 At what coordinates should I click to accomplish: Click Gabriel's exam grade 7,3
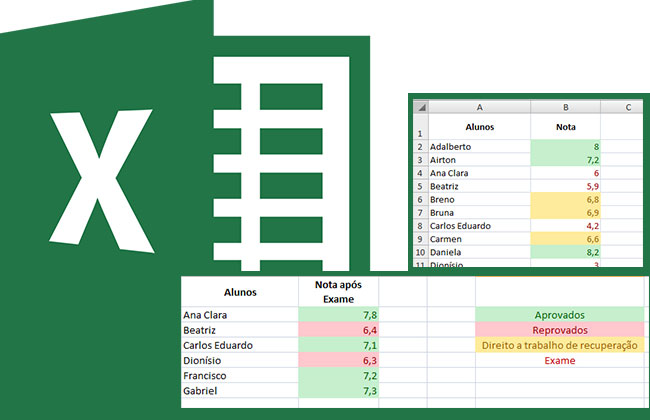338,391
